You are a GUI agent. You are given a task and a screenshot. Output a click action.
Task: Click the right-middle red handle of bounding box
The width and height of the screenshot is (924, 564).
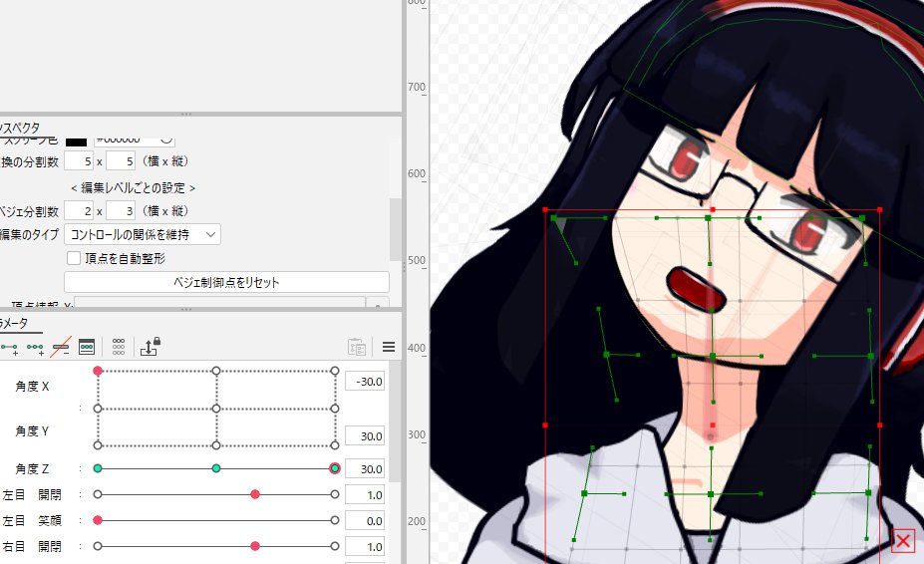click(880, 424)
